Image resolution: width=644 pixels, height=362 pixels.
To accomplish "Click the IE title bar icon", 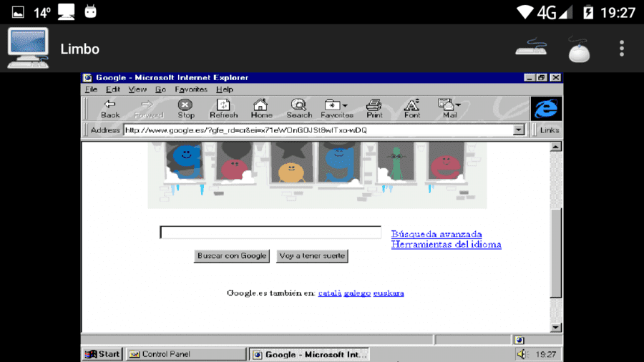I will (x=87, y=77).
